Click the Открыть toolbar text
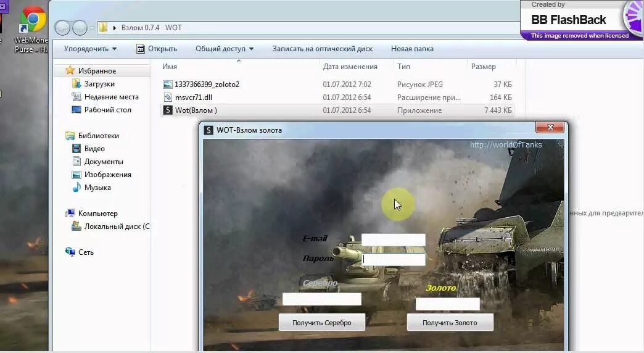The image size is (644, 353). (x=163, y=49)
